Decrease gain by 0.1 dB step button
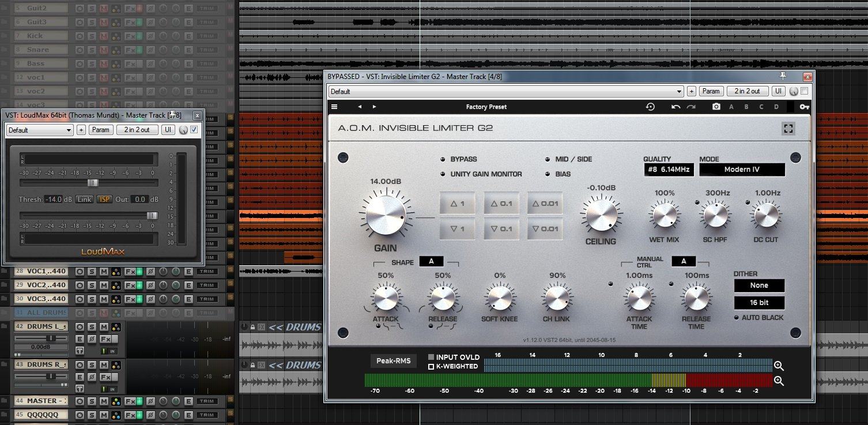This screenshot has width=868, height=425. (x=501, y=229)
